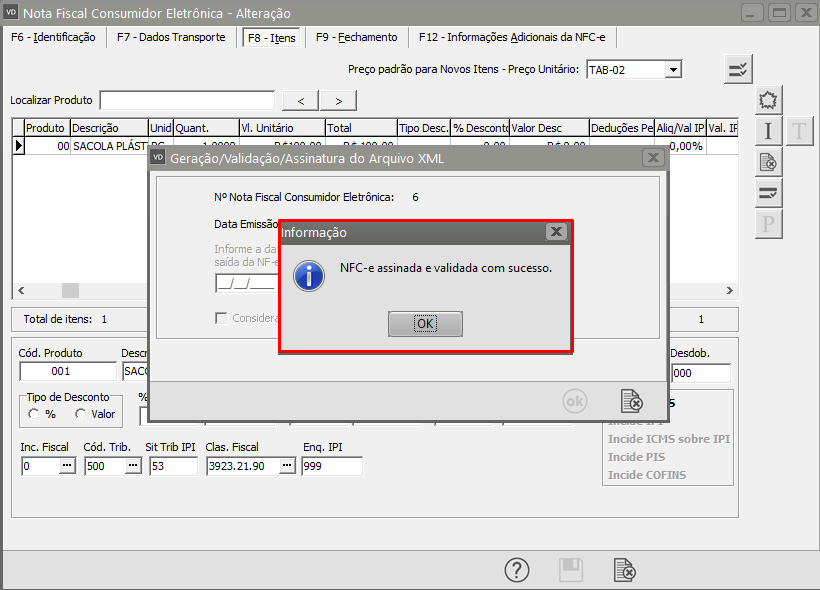820x590 pixels.
Task: Click OK in the Informação dialog
Action: click(425, 324)
